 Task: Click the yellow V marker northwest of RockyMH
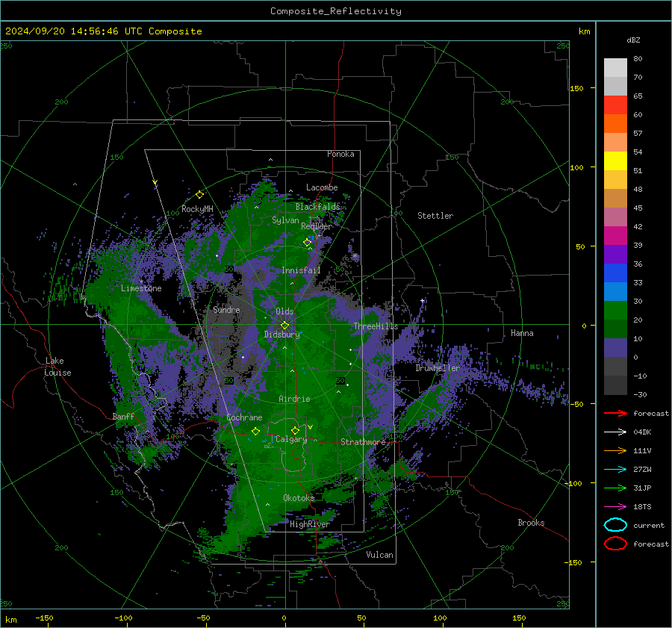point(155,182)
